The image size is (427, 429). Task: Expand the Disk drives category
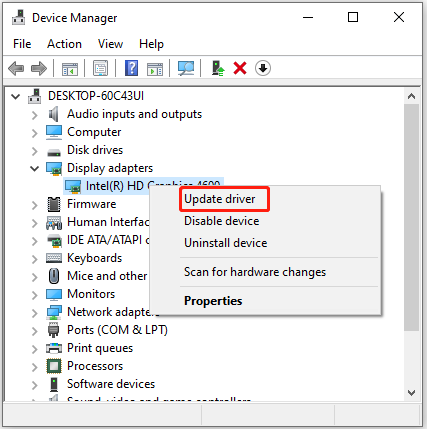35,151
